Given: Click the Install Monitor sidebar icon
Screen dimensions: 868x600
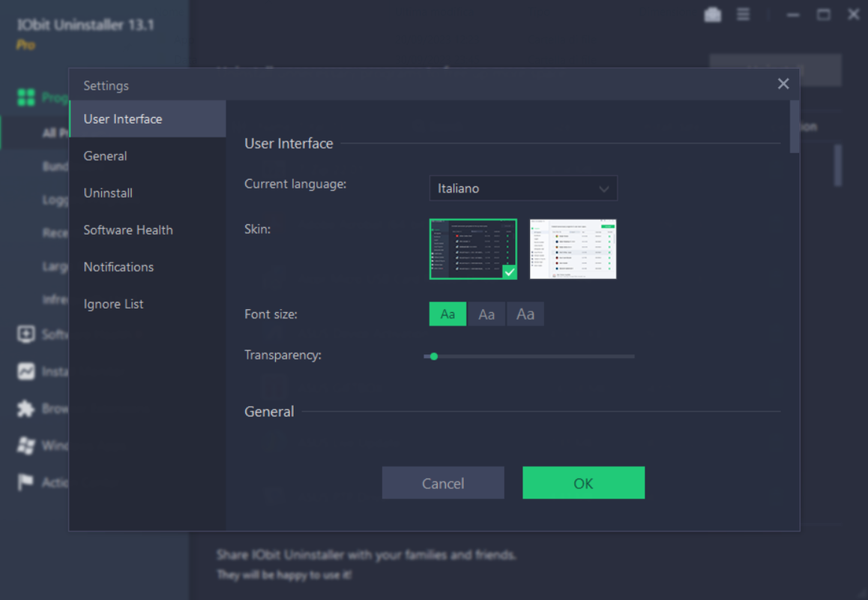Looking at the screenshot, I should 26,371.
